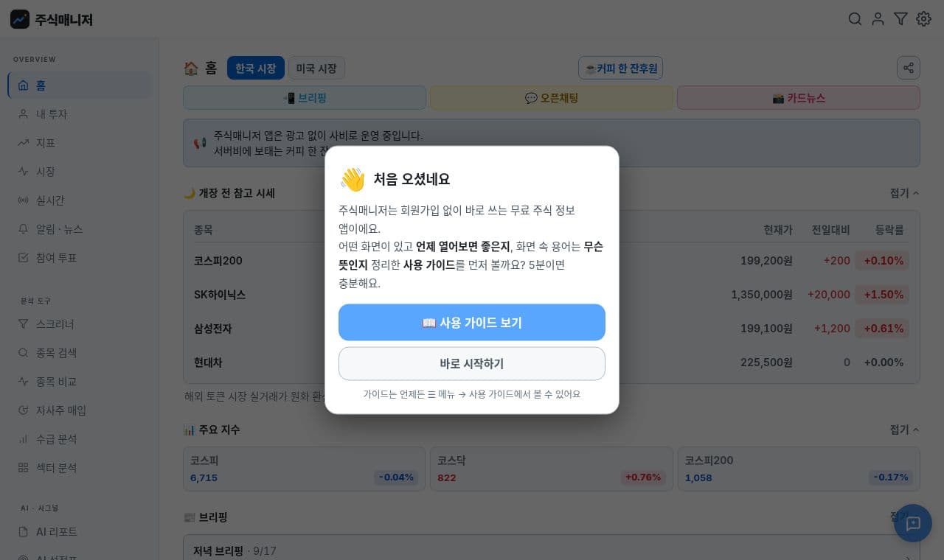Image resolution: width=944 pixels, height=560 pixels.
Task: Open the 코스피200 index card
Action: coord(799,469)
